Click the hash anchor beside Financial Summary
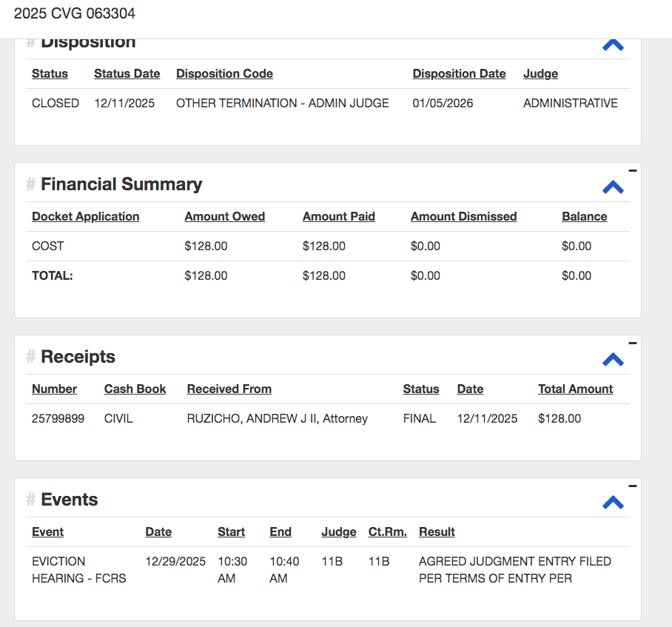672x627 pixels. [31, 184]
